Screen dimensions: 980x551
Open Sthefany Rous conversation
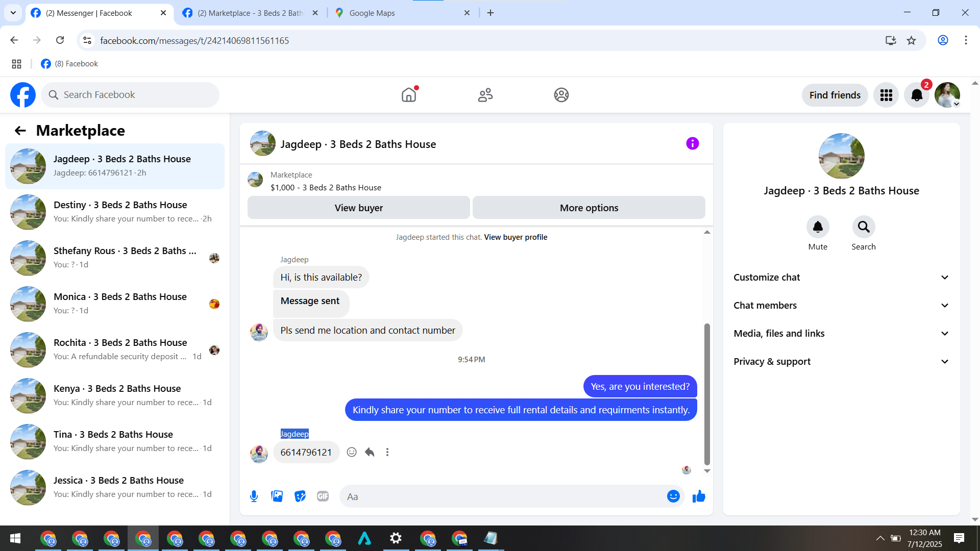pos(115,258)
